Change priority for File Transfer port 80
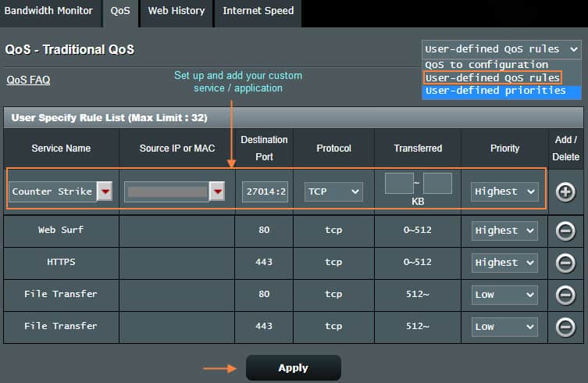Screen dimensions: 588x383 (x=504, y=295)
